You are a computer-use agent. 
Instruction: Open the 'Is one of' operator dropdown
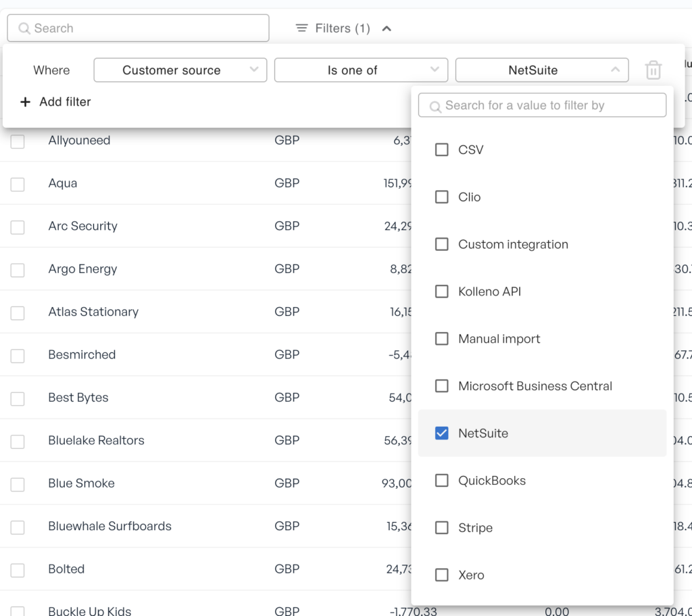point(361,70)
